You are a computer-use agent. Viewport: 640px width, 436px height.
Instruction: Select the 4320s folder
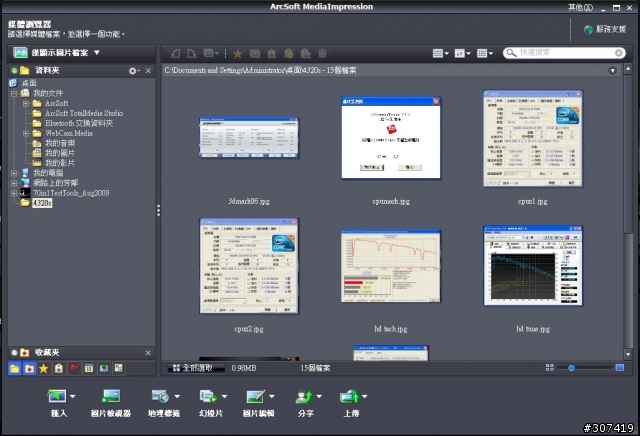(x=42, y=203)
